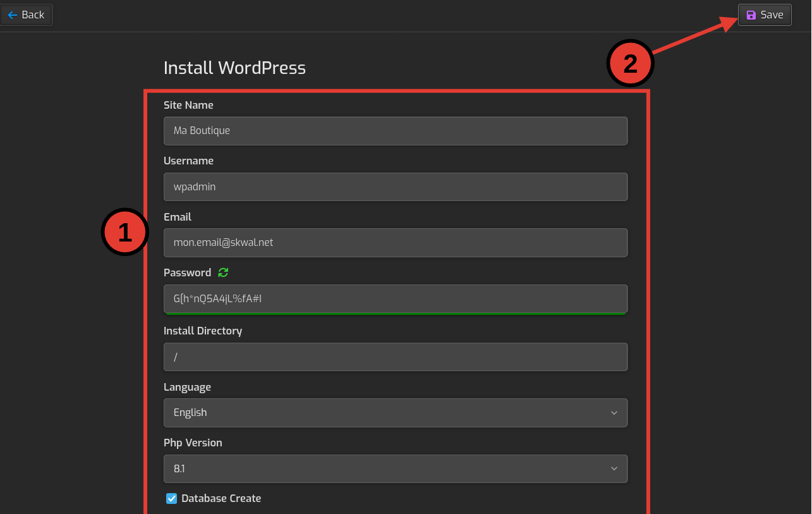The height and width of the screenshot is (514, 812).
Task: Open the Php Version dropdown showing 8.1
Action: tap(396, 468)
